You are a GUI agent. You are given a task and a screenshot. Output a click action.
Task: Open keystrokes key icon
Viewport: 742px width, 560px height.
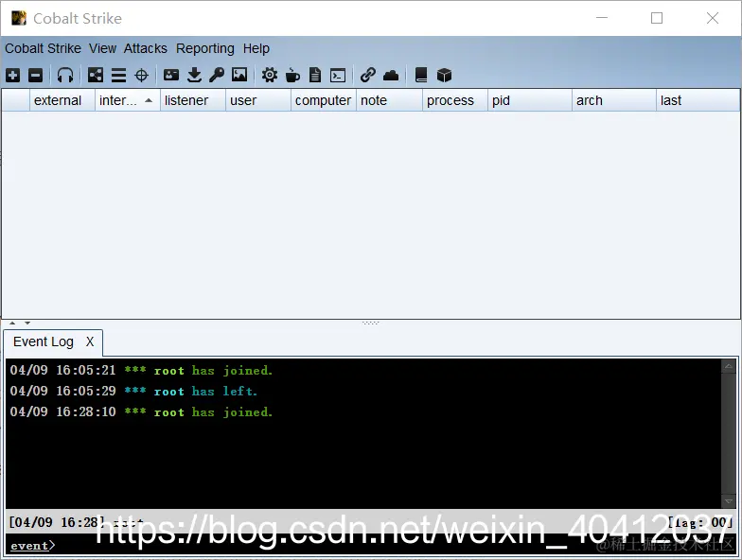[x=217, y=76]
